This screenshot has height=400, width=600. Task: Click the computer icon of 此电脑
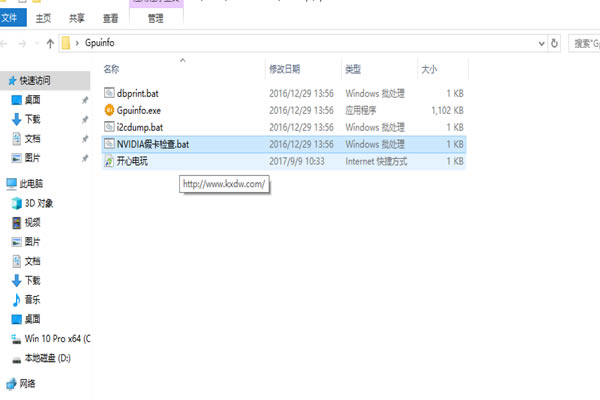[11, 184]
